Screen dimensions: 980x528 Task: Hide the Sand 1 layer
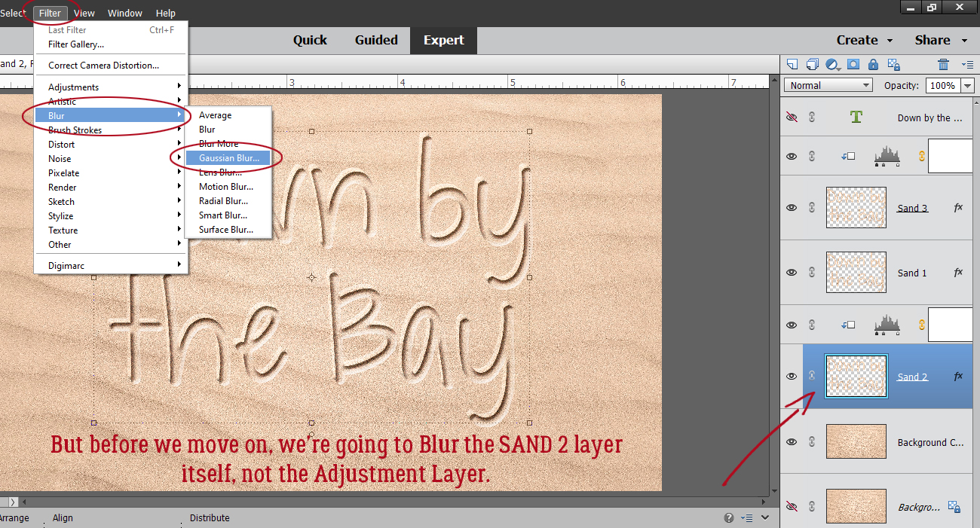[x=792, y=273]
